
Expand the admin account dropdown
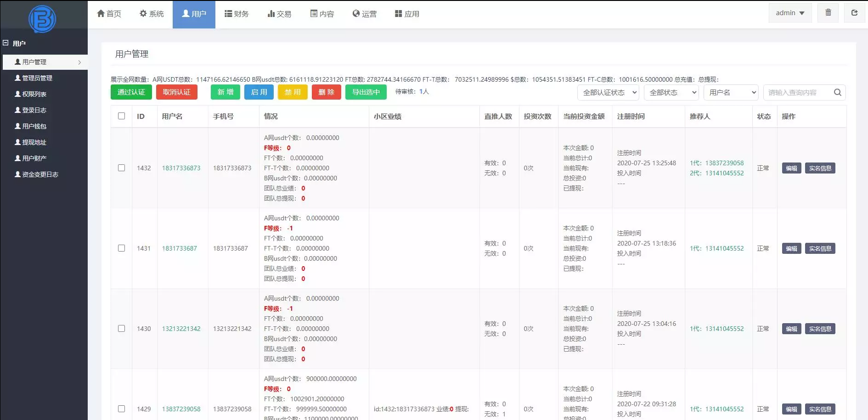click(789, 12)
